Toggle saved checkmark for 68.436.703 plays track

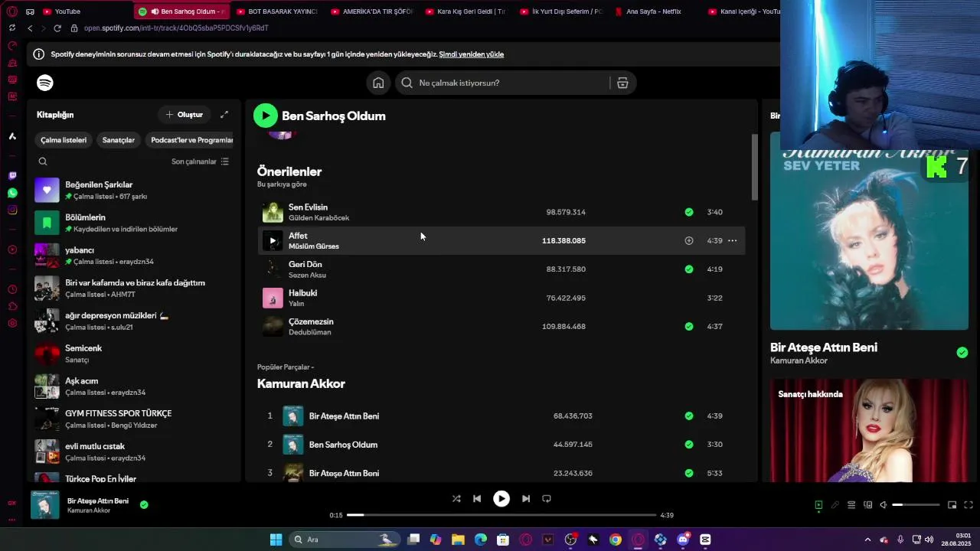coord(689,416)
